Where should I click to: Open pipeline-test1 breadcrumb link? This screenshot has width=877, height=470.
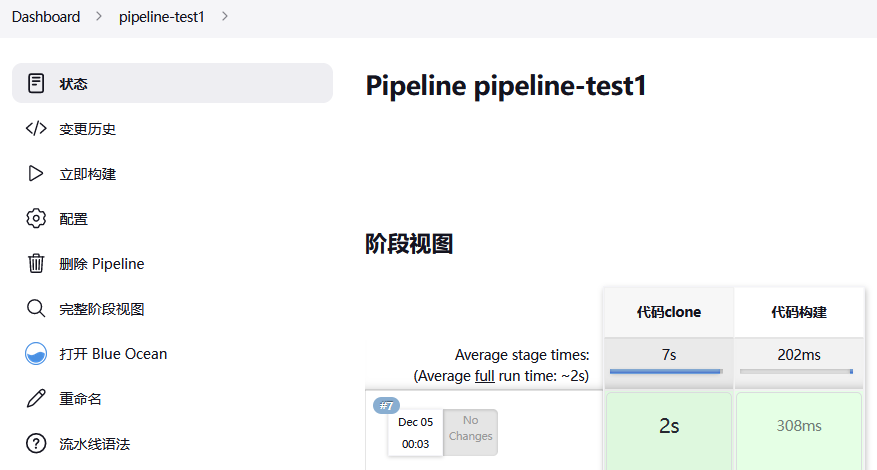(161, 17)
